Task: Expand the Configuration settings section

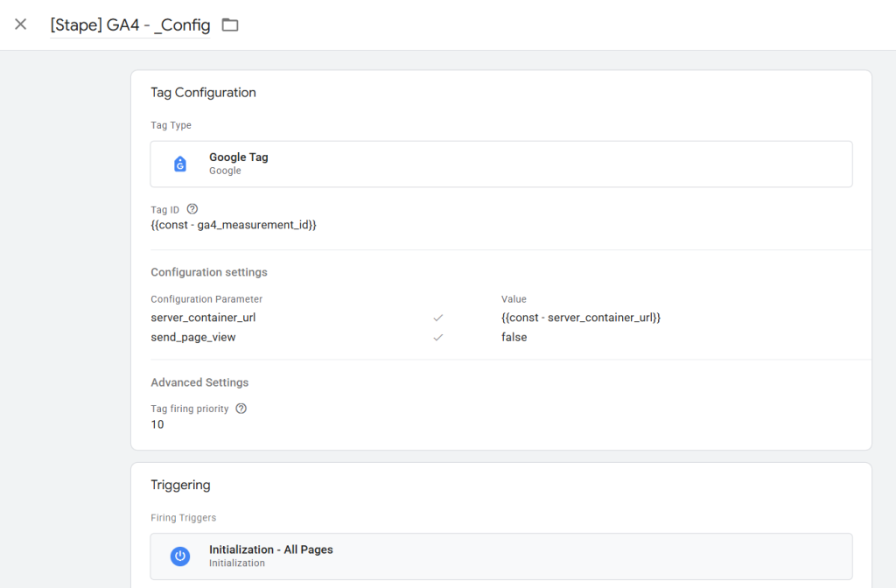Action: point(209,272)
